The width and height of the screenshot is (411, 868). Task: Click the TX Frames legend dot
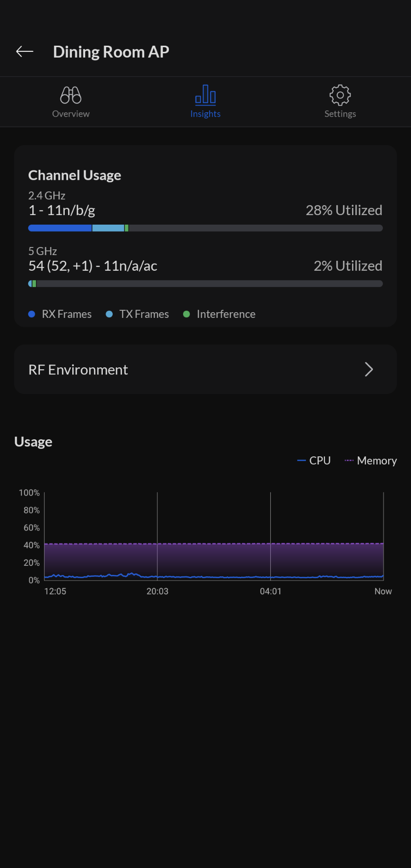[x=109, y=314]
